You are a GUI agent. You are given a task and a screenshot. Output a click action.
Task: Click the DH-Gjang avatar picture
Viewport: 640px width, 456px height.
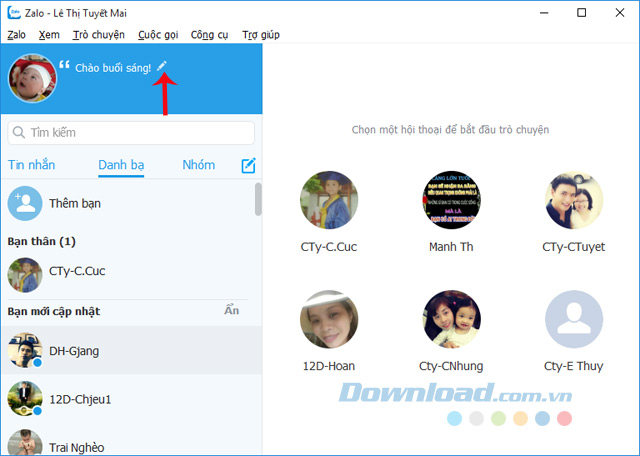pyautogui.click(x=25, y=350)
